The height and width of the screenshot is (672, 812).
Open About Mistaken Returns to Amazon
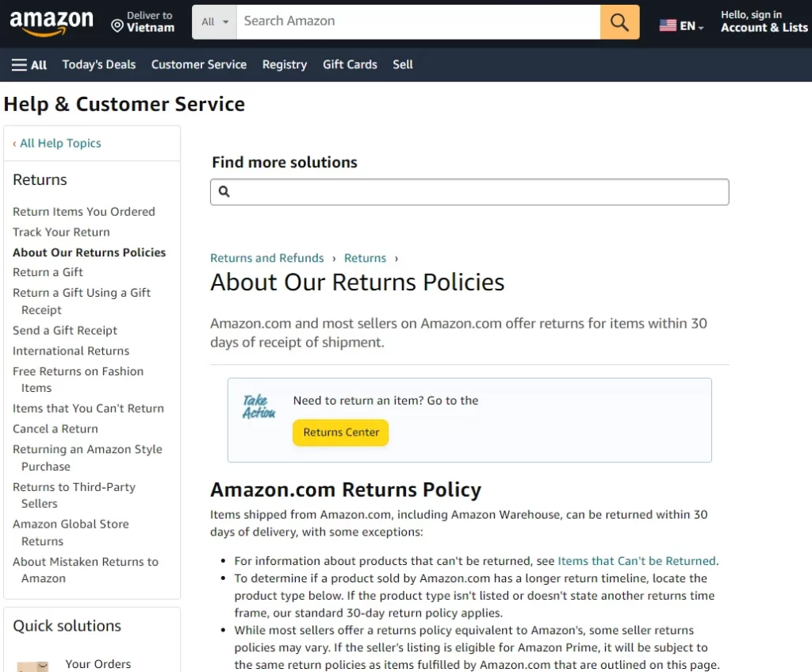86,570
